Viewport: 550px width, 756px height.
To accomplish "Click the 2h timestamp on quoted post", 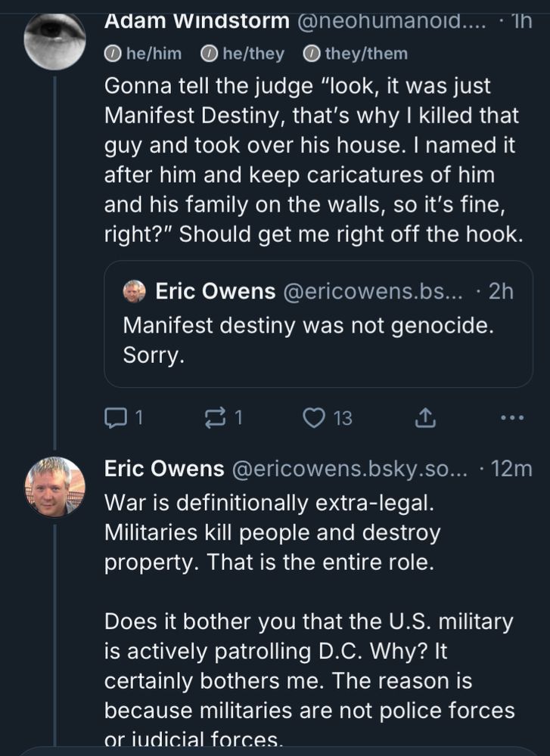I will click(x=502, y=293).
